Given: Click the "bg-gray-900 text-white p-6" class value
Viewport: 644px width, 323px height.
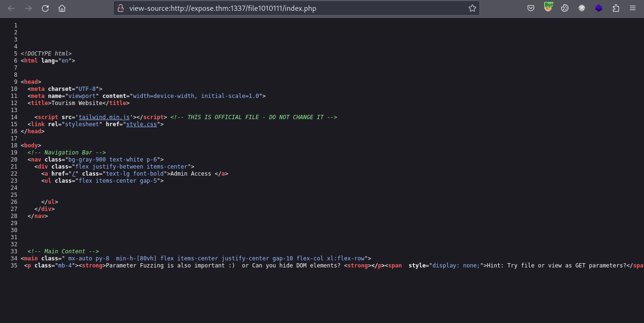Looking at the screenshot, I should [113, 160].
